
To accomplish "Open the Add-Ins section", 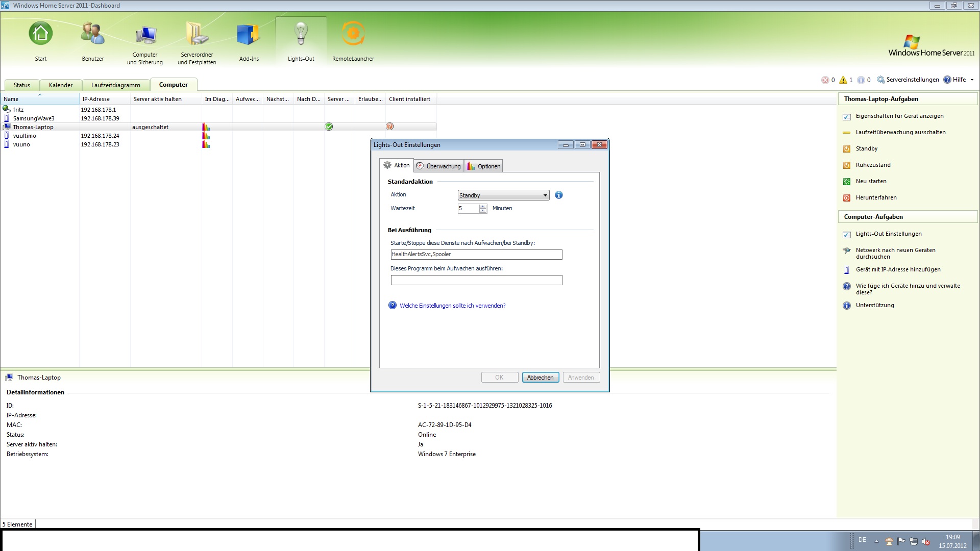I will coord(249,34).
